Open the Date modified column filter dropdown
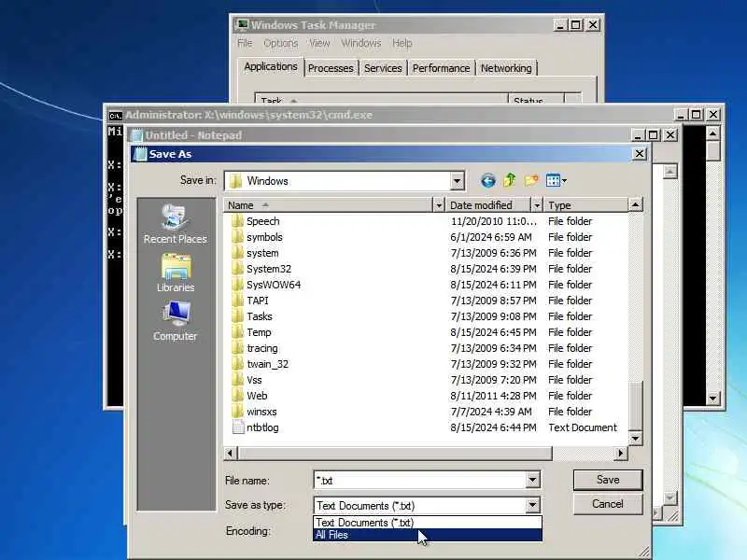The width and height of the screenshot is (747, 560). (x=537, y=205)
